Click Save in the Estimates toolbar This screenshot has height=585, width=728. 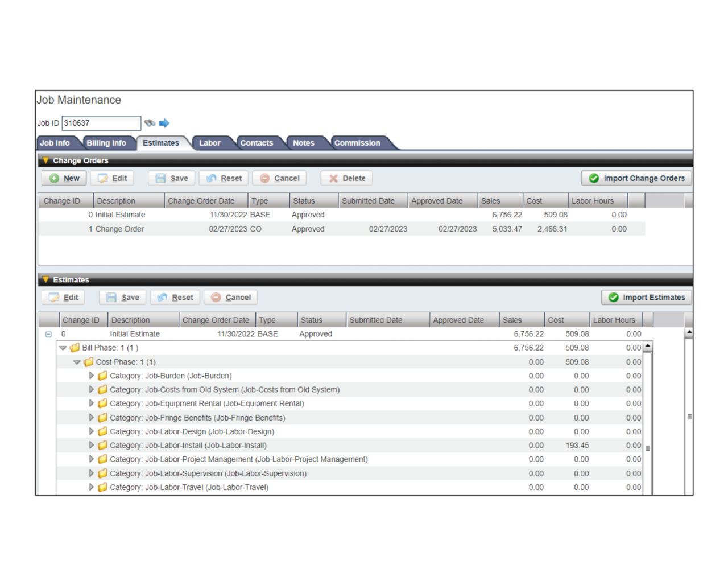pyautogui.click(x=123, y=298)
